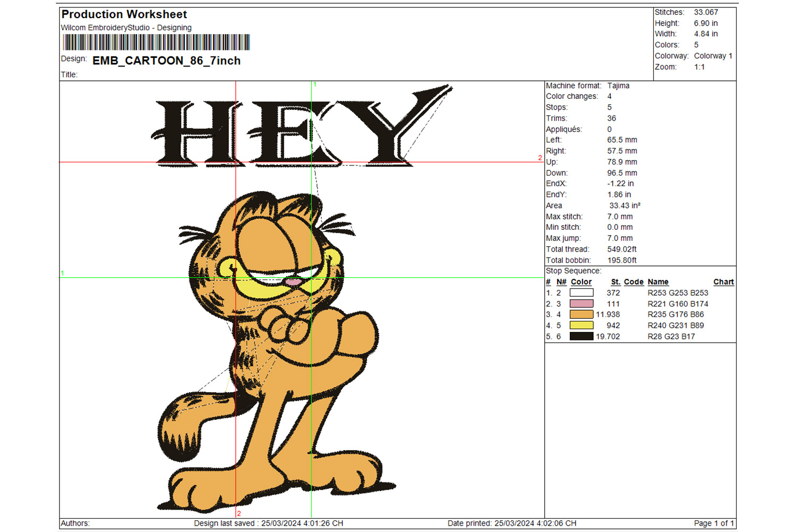Click stitch count 19.702 in row 5
The width and height of the screenshot is (799, 532).
(607, 336)
